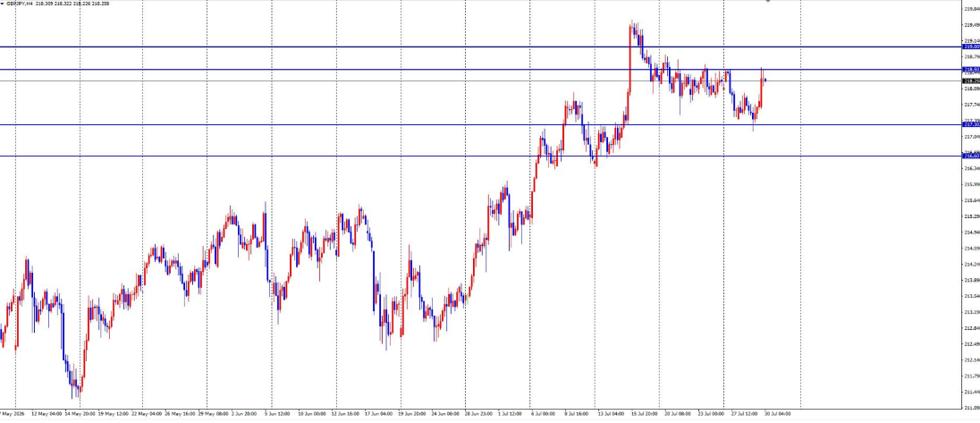Click the 211.44 price scale value
Viewport: 980px width, 423px height.
click(x=972, y=392)
